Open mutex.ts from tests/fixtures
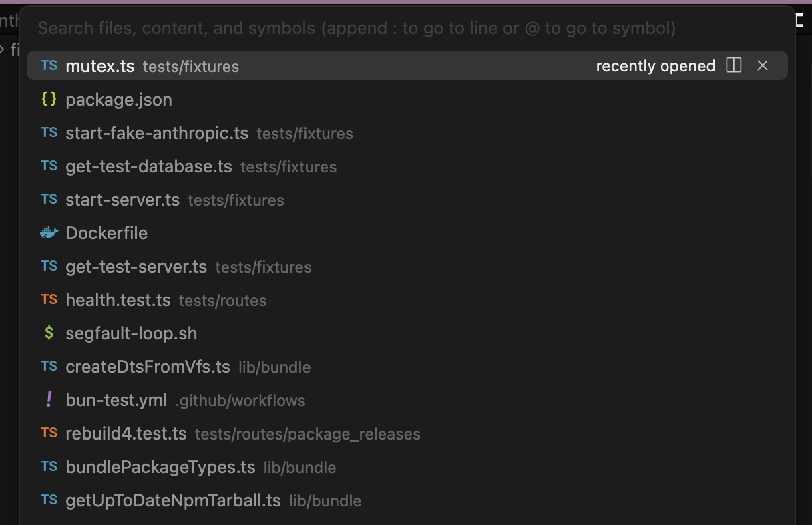 (x=100, y=66)
